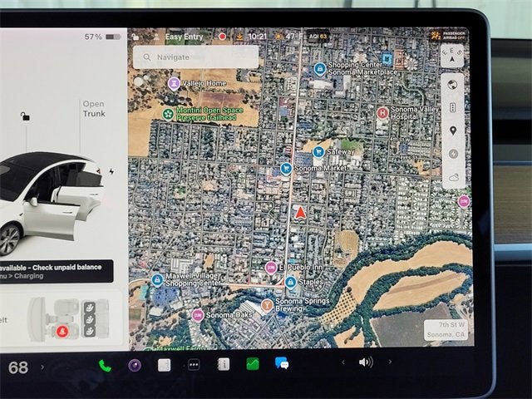Tap the charge port lightning icon
The width and height of the screenshot is (532, 399).
(111, 172)
